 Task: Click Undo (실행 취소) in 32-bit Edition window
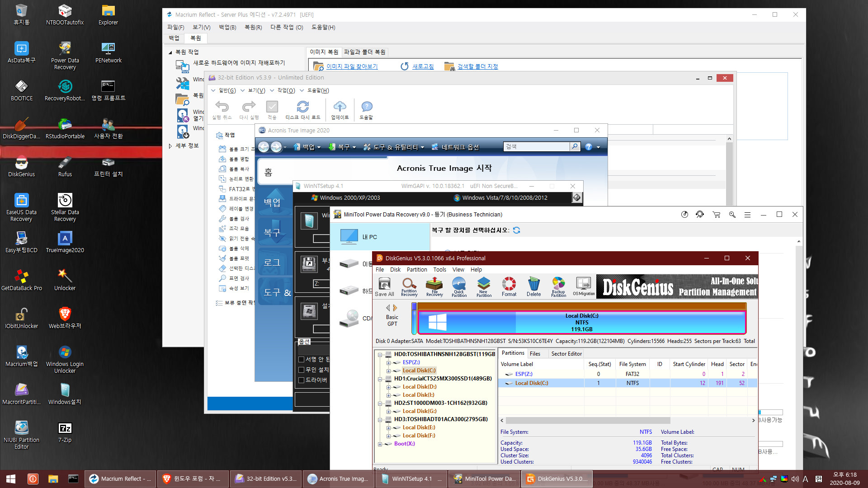(x=222, y=110)
